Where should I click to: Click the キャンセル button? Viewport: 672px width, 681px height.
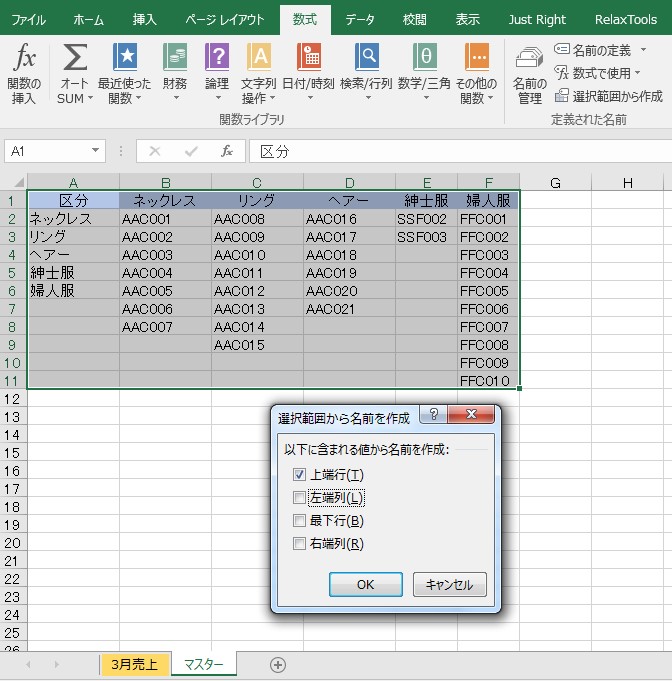[x=449, y=585]
